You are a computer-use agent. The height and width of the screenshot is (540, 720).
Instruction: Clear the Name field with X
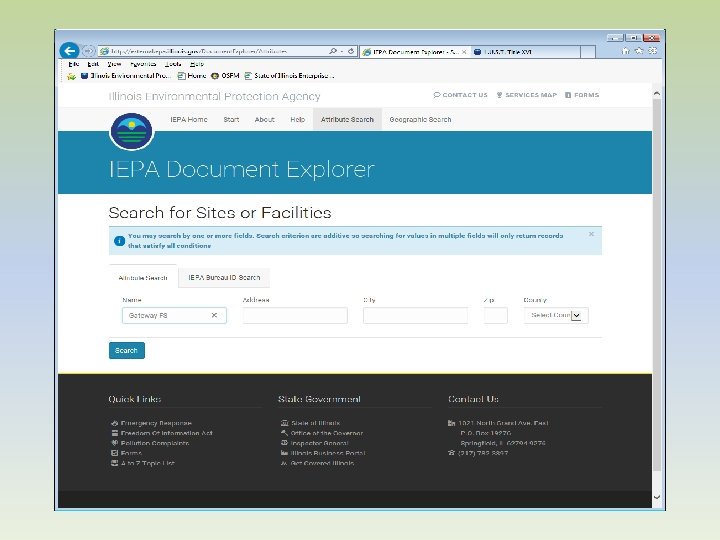(214, 315)
